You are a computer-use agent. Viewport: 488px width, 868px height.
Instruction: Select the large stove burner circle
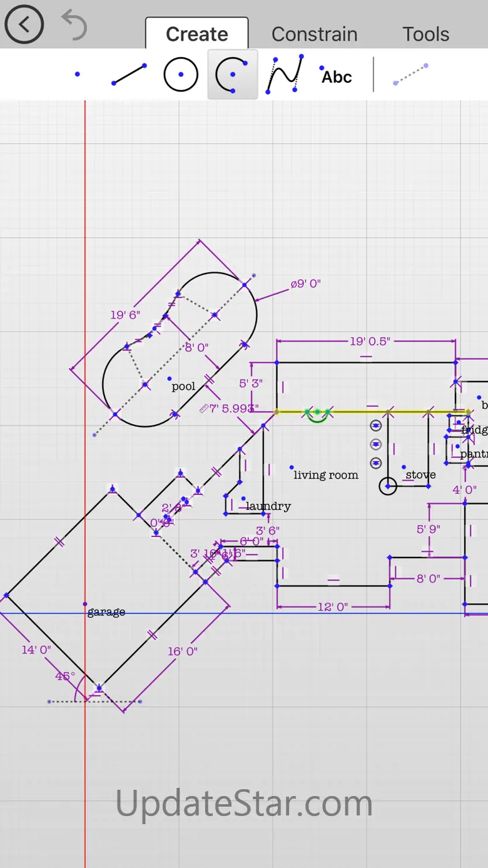[388, 486]
